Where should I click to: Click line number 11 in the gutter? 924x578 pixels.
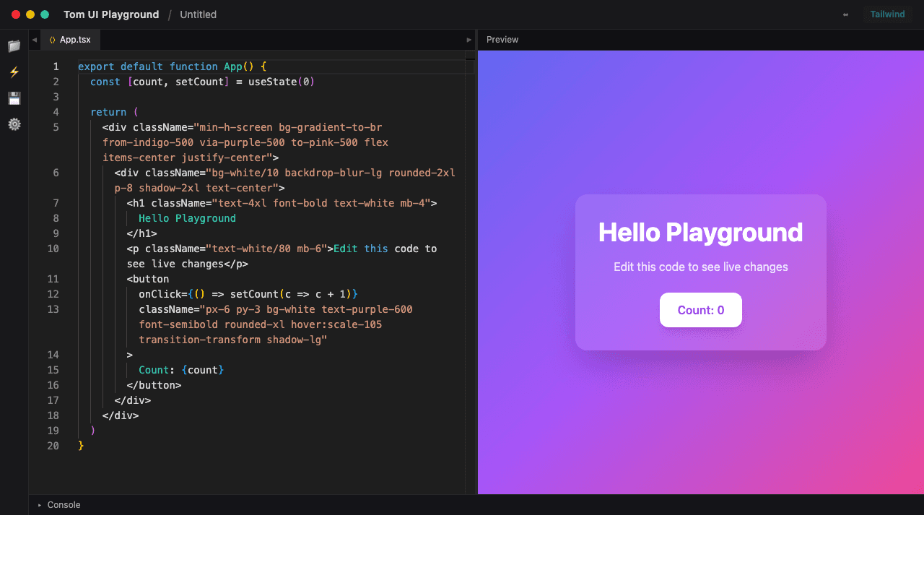(53, 279)
